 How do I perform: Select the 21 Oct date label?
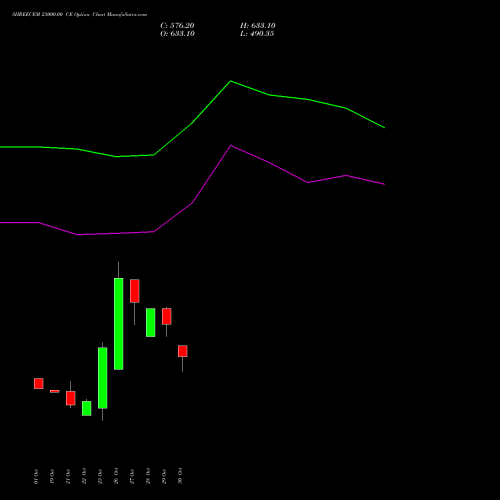coord(68,476)
